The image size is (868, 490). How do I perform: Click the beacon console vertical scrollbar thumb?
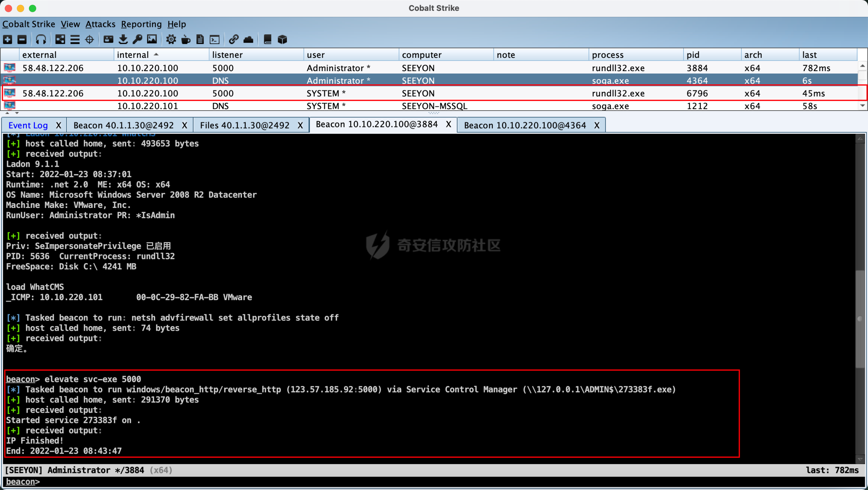tap(860, 319)
